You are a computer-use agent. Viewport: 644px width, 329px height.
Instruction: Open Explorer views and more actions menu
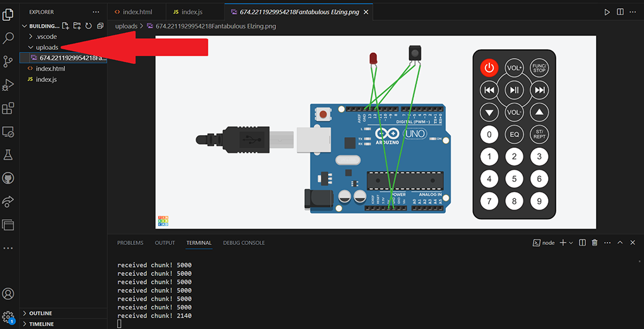coord(96,12)
